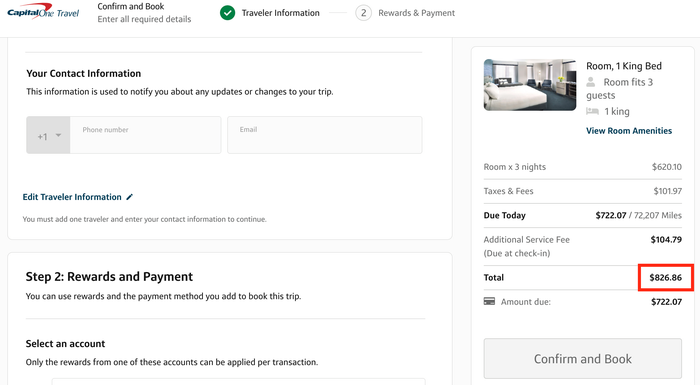Screen dimensions: 700x385
Task: Select the Rewards & Payment step label
Action: point(417,13)
